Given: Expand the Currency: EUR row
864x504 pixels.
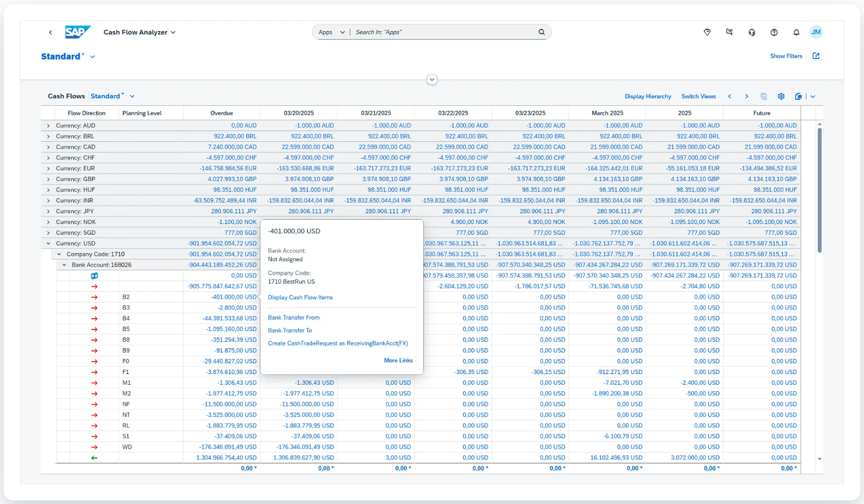Looking at the screenshot, I should pyautogui.click(x=49, y=168).
